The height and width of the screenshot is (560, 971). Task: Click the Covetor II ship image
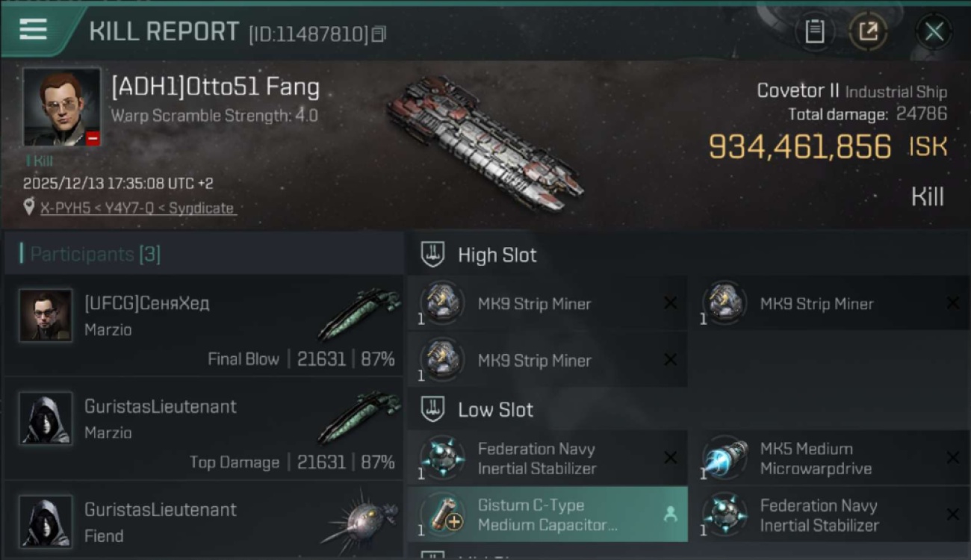[x=485, y=142]
